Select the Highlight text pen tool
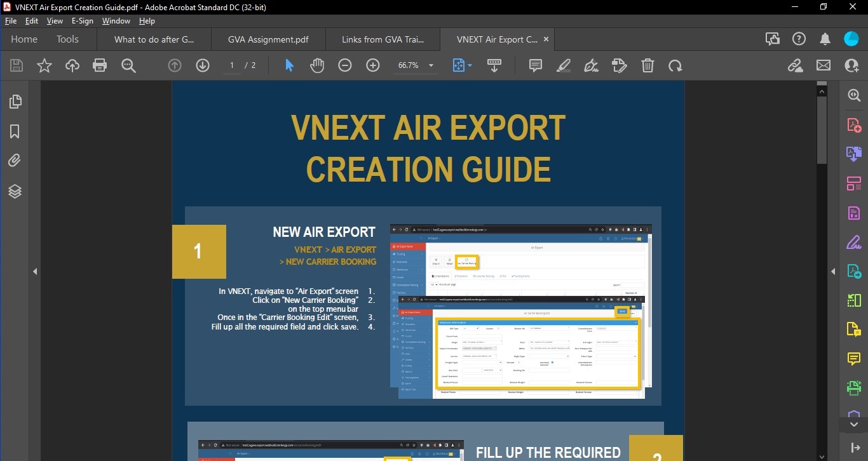 564,65
